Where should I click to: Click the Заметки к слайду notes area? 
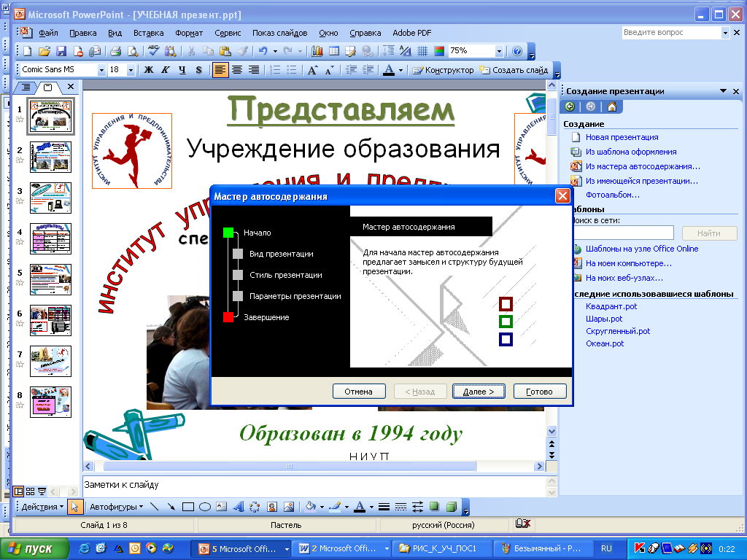point(314,485)
